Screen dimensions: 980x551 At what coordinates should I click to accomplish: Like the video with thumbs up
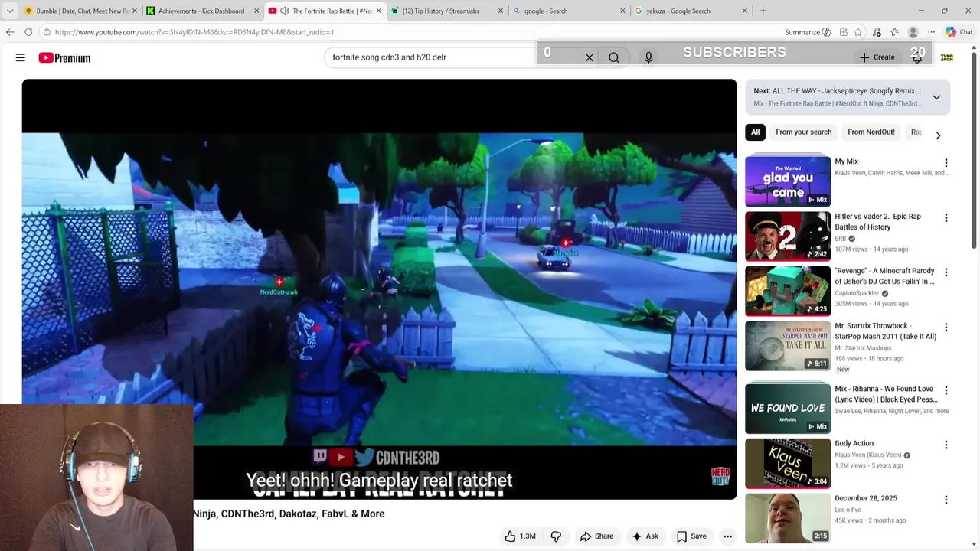click(x=520, y=536)
